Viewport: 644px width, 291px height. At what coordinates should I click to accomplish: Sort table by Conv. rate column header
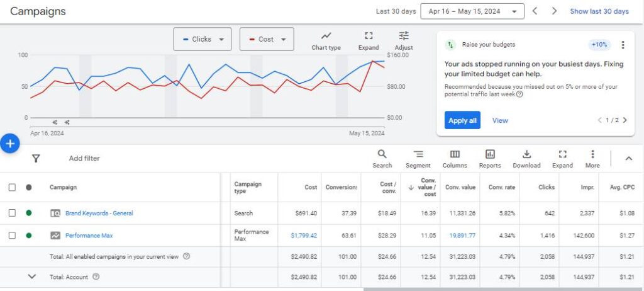pyautogui.click(x=501, y=187)
